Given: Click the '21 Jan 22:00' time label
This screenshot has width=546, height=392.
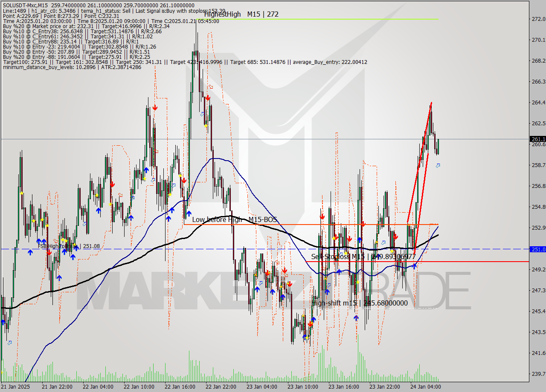Looking at the screenshot, I should tap(57, 387).
